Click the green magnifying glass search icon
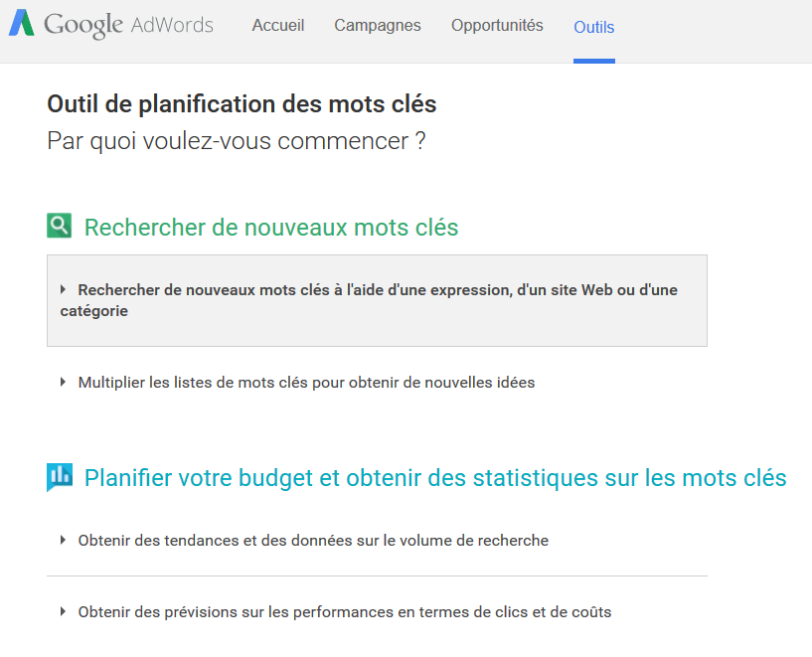Screen dimensions: 812x657 click(59, 226)
